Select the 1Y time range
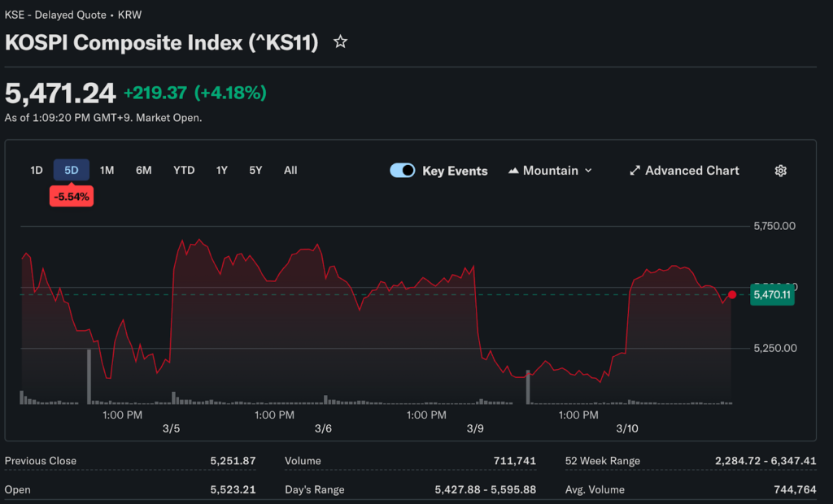Screen dimensions: 833x504 [221, 170]
